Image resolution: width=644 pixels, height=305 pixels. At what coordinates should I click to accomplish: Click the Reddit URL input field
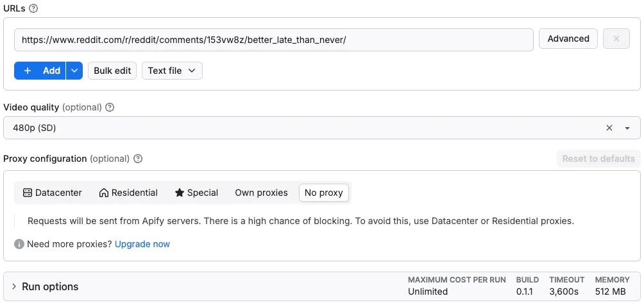click(x=273, y=40)
